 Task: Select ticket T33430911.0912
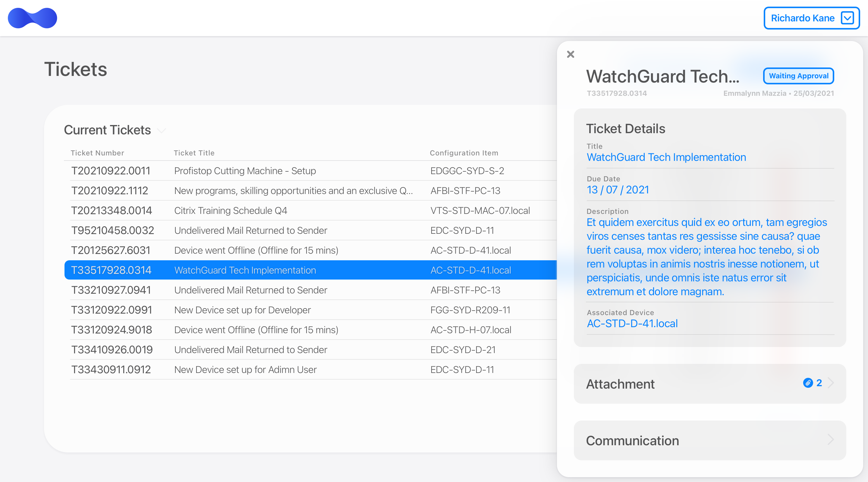(x=111, y=370)
